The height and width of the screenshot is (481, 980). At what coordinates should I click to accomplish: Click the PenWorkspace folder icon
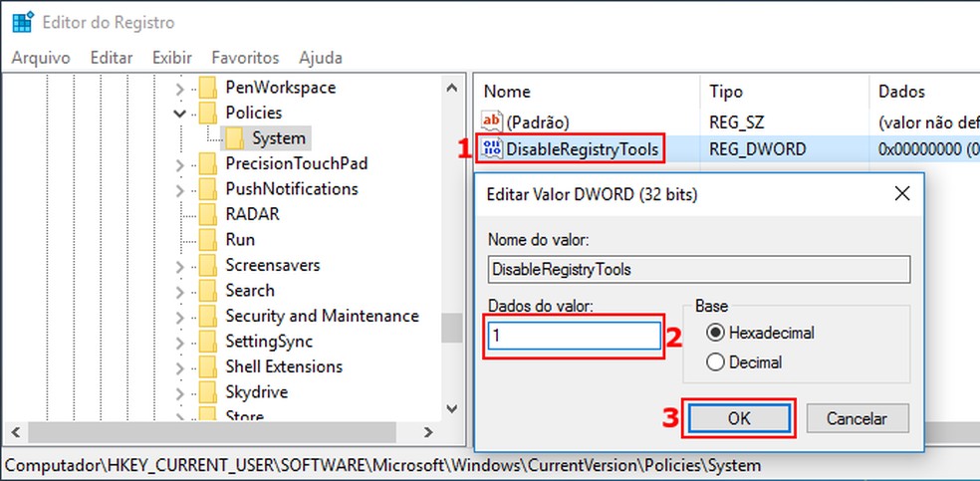pyautogui.click(x=207, y=88)
